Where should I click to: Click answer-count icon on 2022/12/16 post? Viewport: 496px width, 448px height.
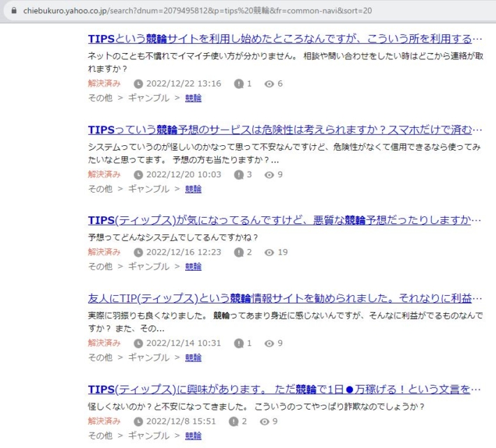click(239, 253)
